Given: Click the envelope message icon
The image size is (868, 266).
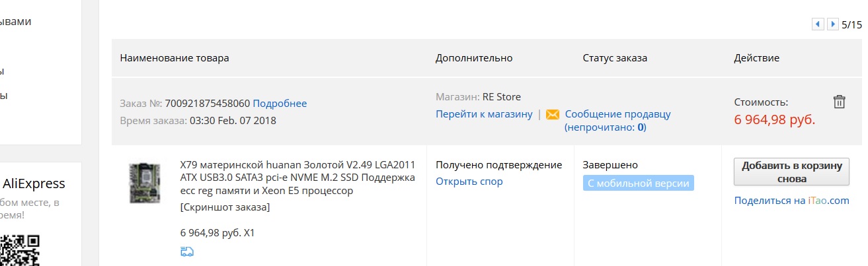Looking at the screenshot, I should (553, 114).
